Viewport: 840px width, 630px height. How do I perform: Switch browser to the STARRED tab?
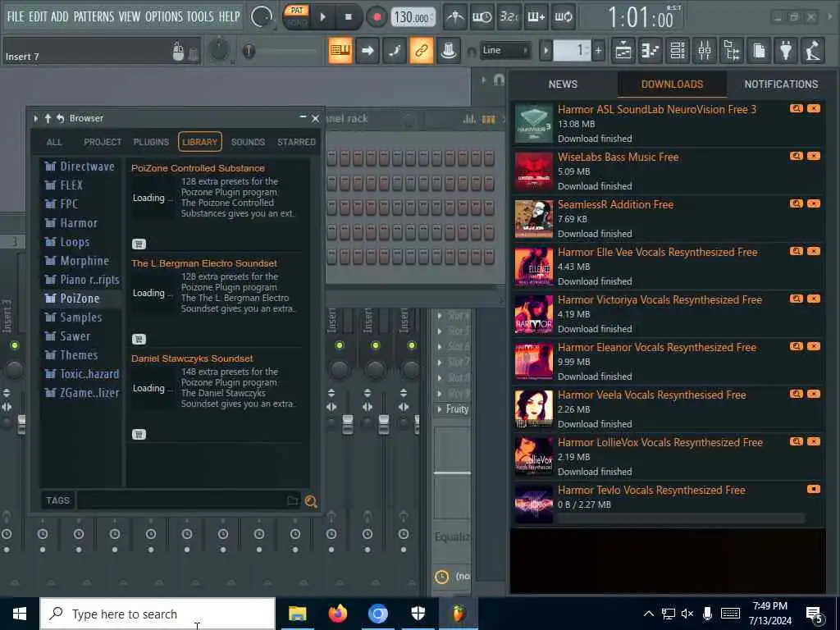coord(296,142)
